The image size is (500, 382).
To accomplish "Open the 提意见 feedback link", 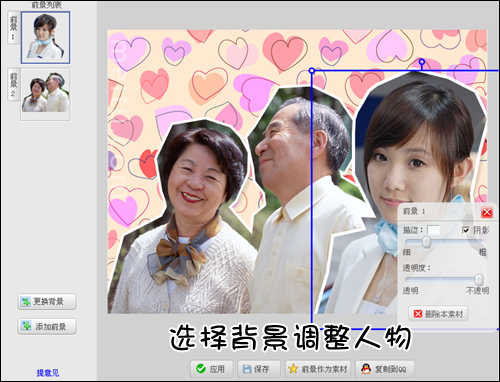I will coord(47,373).
